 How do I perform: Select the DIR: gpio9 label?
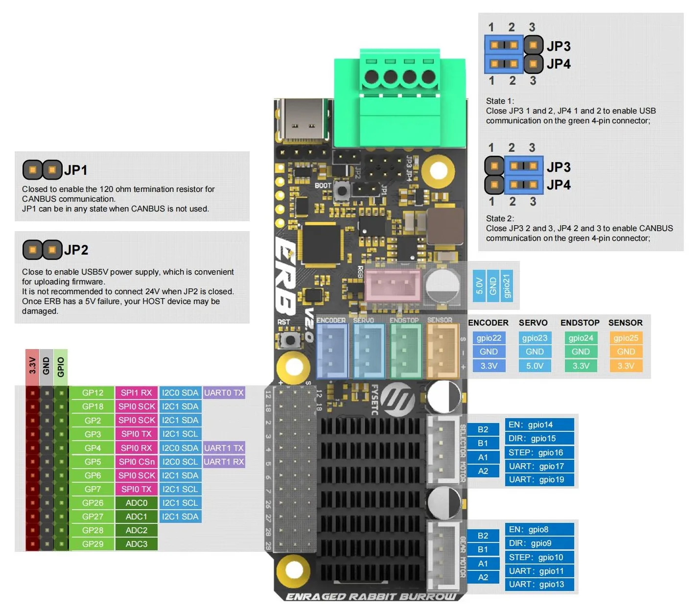pos(539,543)
